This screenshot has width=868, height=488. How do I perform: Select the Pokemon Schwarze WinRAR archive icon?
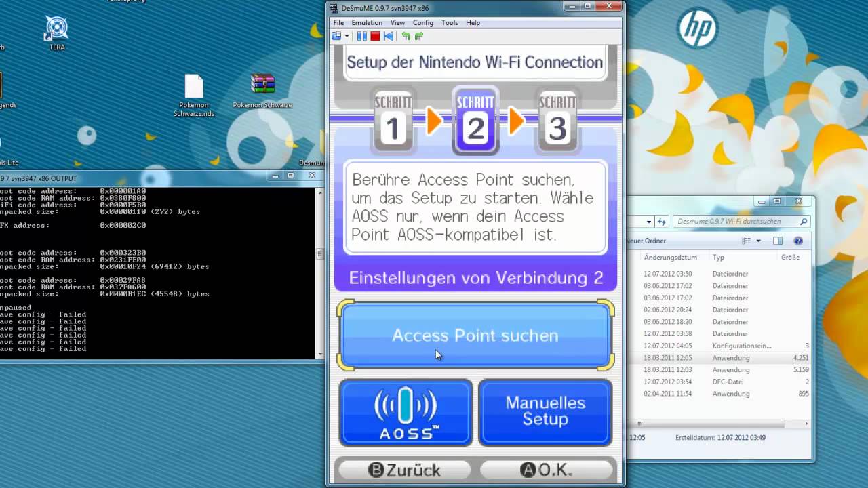coord(262,91)
